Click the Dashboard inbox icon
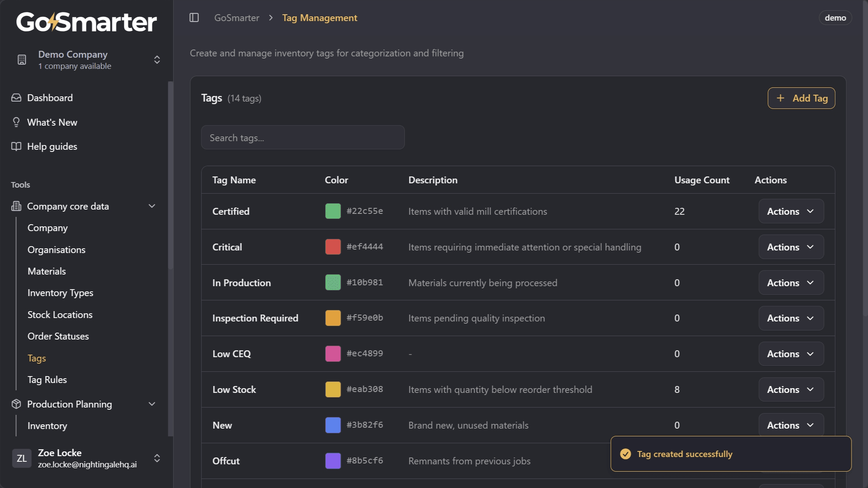Viewport: 868px width, 488px height. (x=16, y=98)
